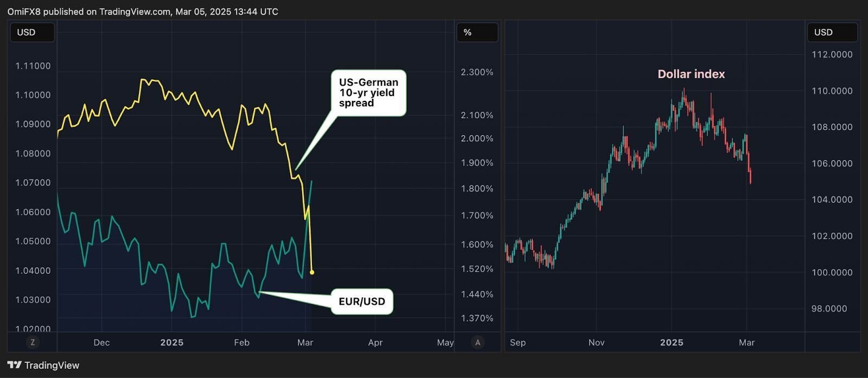The image size is (868, 378).
Task: Click the US-German 10-yr yield spread callout
Action: pyautogui.click(x=368, y=93)
